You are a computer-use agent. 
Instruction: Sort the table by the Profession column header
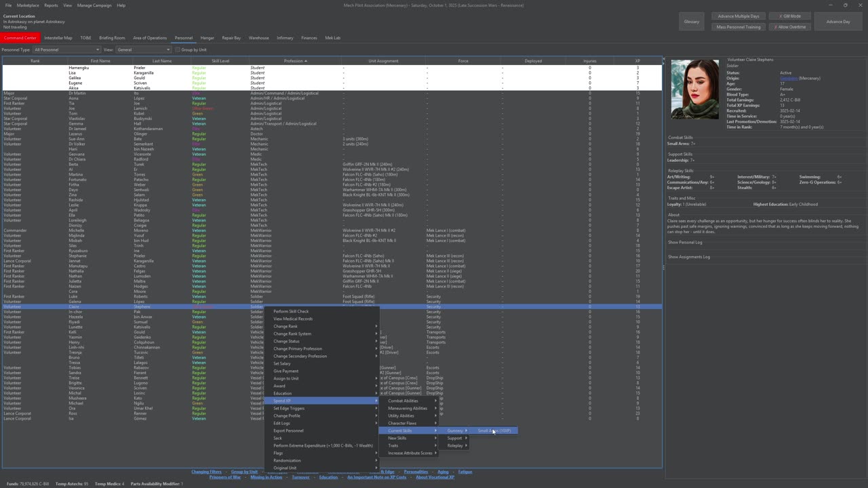294,61
